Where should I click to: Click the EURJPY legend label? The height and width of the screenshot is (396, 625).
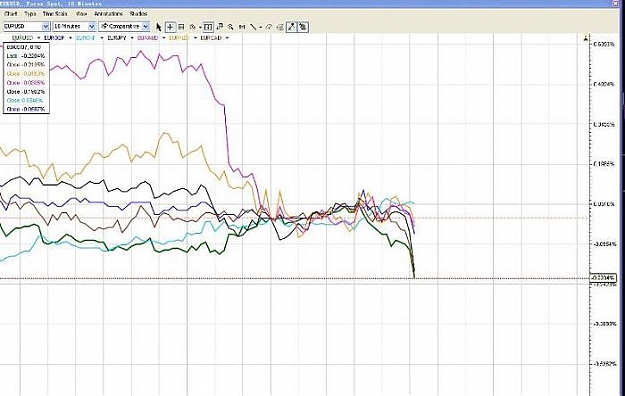117,38
